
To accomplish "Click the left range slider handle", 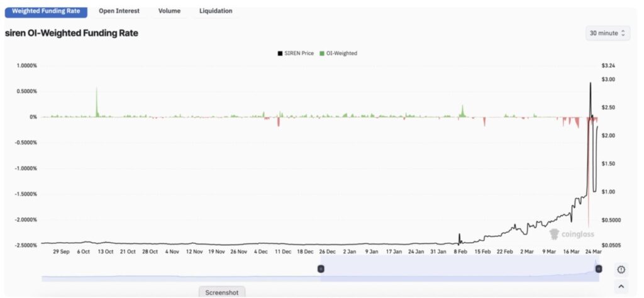I will click(321, 269).
